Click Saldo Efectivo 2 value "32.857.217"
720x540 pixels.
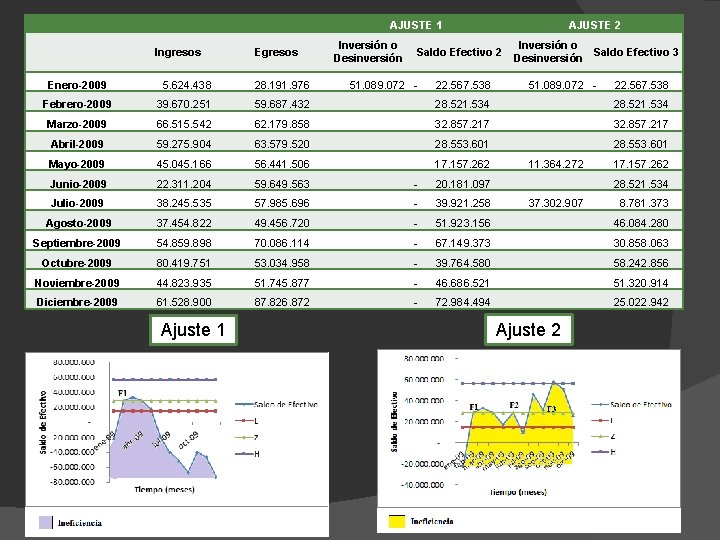click(462, 124)
